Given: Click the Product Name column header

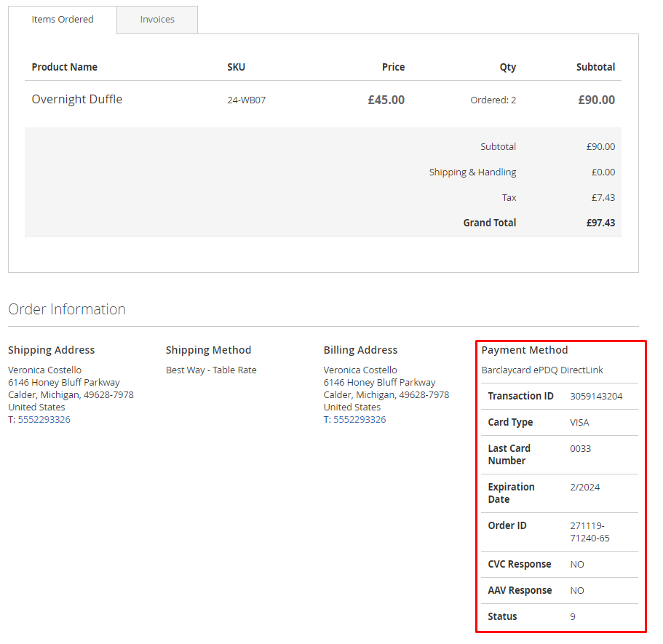Looking at the screenshot, I should 64,67.
